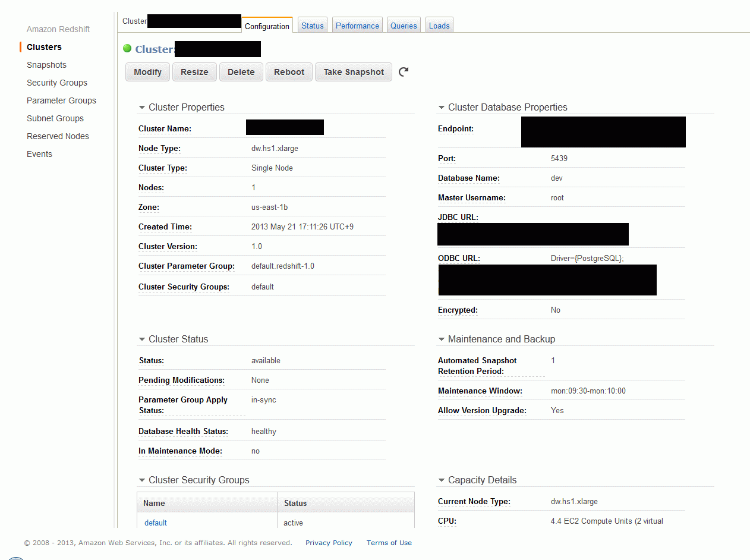This screenshot has width=750, height=560.
Task: Click the Cluster Security Groups value default
Action: pyautogui.click(x=263, y=287)
